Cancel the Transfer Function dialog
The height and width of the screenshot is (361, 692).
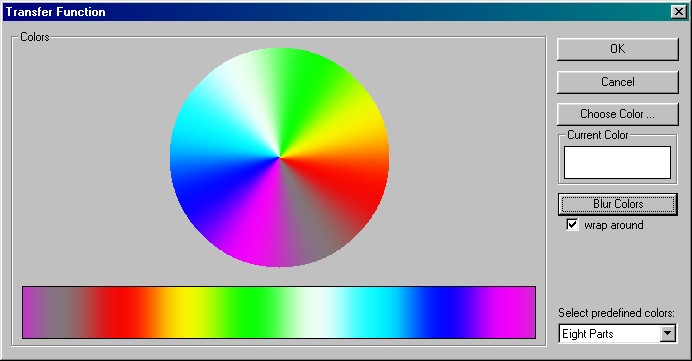point(617,82)
